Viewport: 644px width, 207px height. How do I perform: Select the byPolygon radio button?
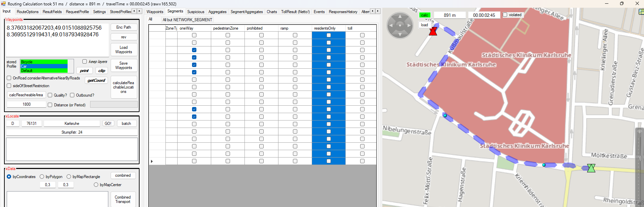[x=42, y=177]
